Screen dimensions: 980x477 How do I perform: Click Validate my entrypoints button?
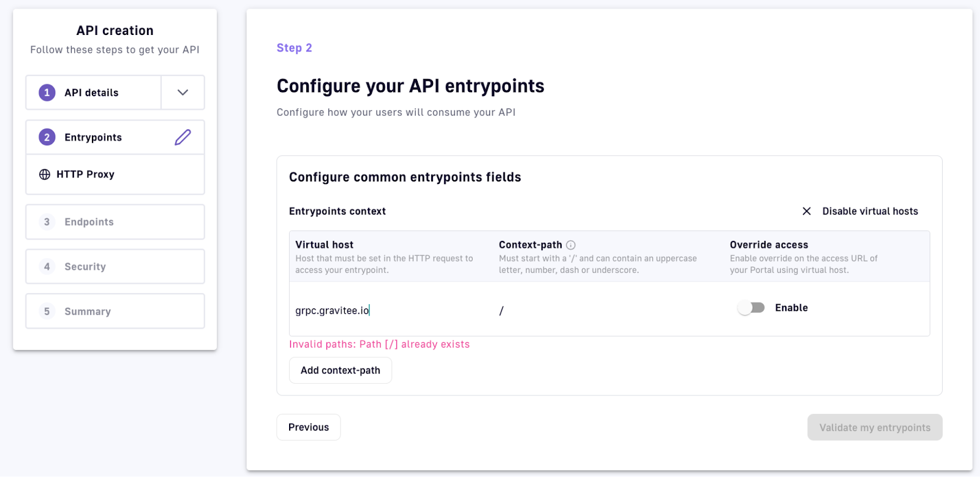(875, 427)
